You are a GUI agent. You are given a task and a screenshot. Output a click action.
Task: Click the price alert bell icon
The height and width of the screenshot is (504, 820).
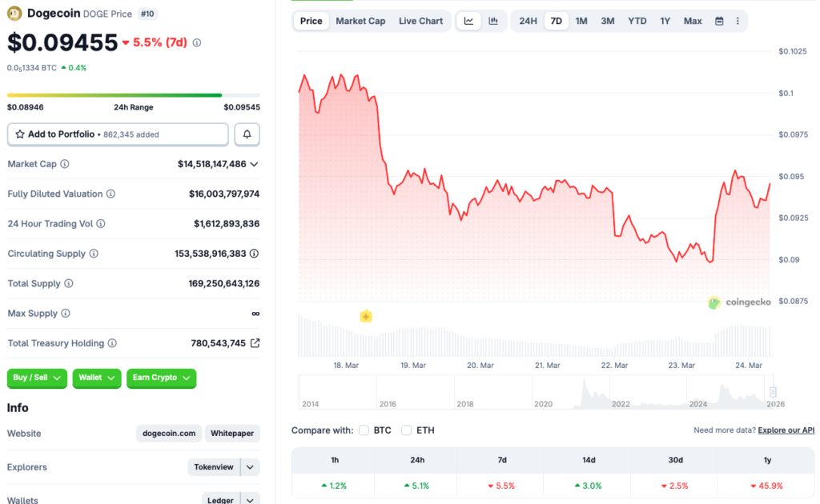pyautogui.click(x=247, y=134)
